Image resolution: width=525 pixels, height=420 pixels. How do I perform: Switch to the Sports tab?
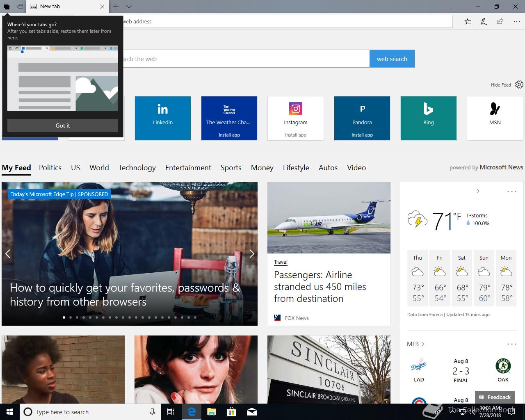[231, 168]
